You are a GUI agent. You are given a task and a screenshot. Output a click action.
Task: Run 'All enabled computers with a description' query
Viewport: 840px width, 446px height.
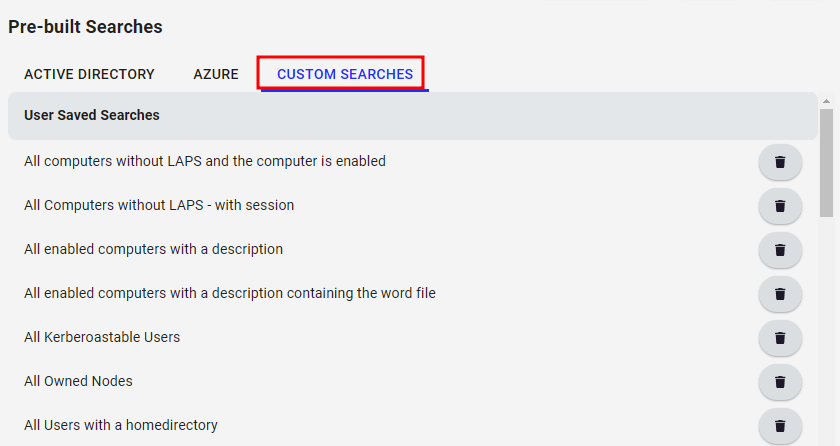pyautogui.click(x=153, y=249)
